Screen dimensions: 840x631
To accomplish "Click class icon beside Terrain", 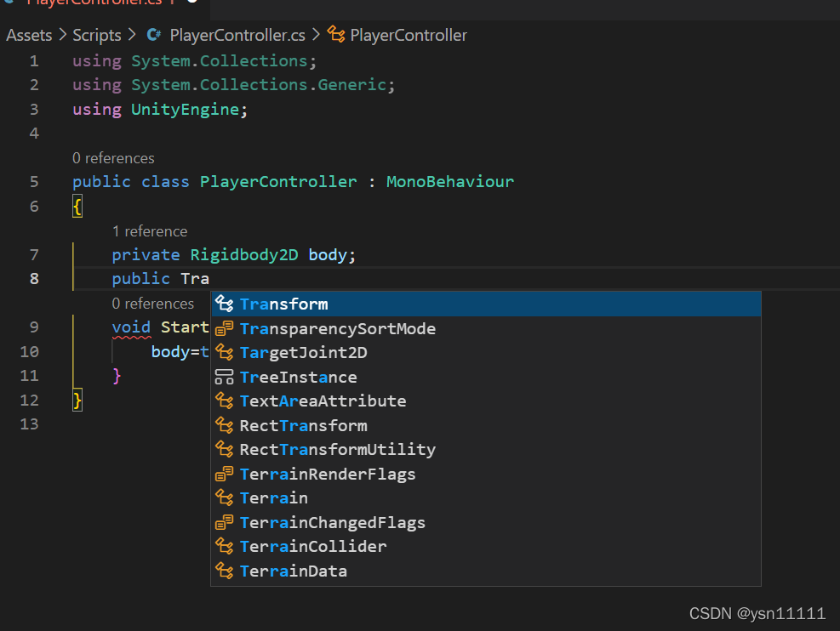I will [224, 497].
